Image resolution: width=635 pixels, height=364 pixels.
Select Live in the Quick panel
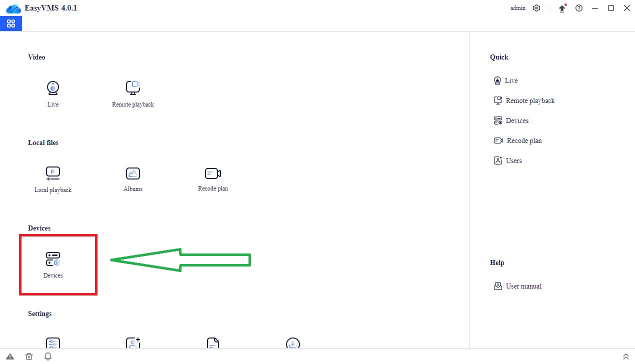click(510, 80)
